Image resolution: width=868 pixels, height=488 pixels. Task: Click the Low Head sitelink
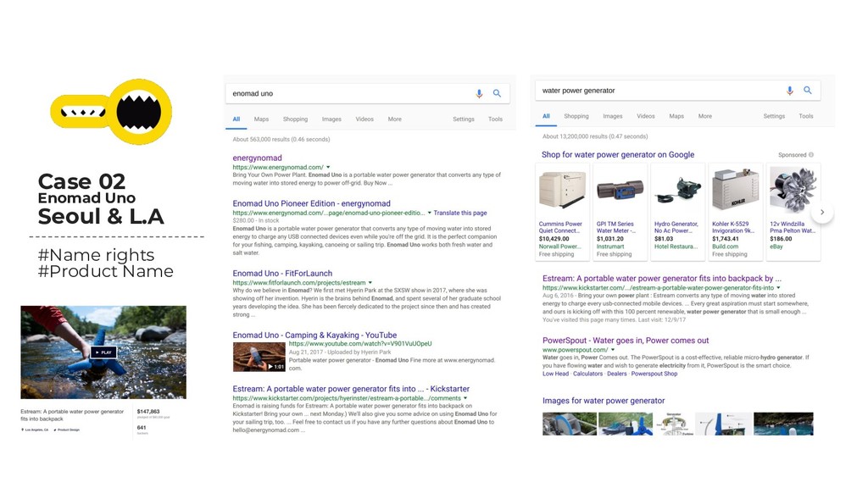click(x=555, y=374)
